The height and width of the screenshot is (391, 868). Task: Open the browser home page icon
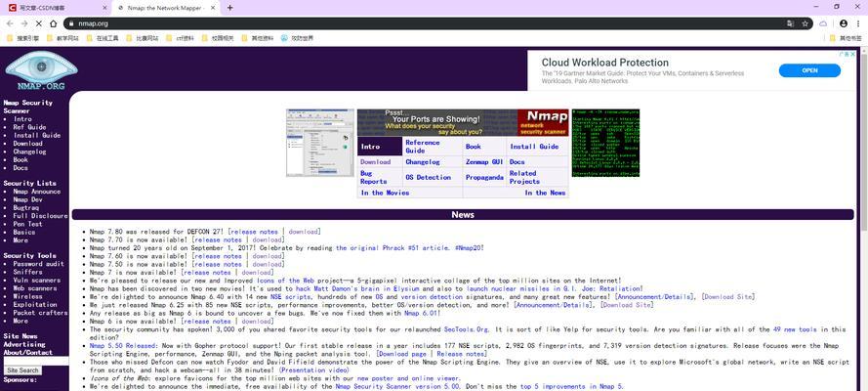click(53, 23)
